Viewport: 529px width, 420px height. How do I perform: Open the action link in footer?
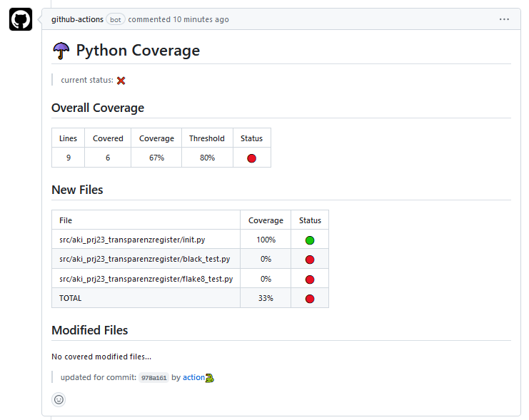tap(193, 377)
